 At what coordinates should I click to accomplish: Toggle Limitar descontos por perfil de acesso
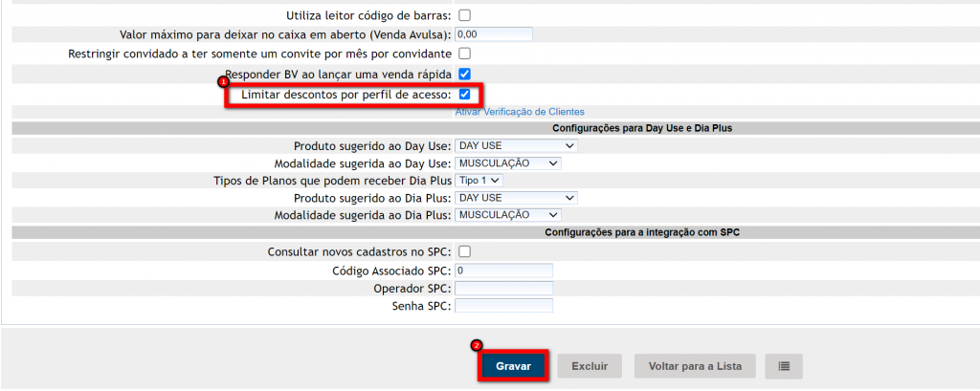pyautogui.click(x=464, y=95)
